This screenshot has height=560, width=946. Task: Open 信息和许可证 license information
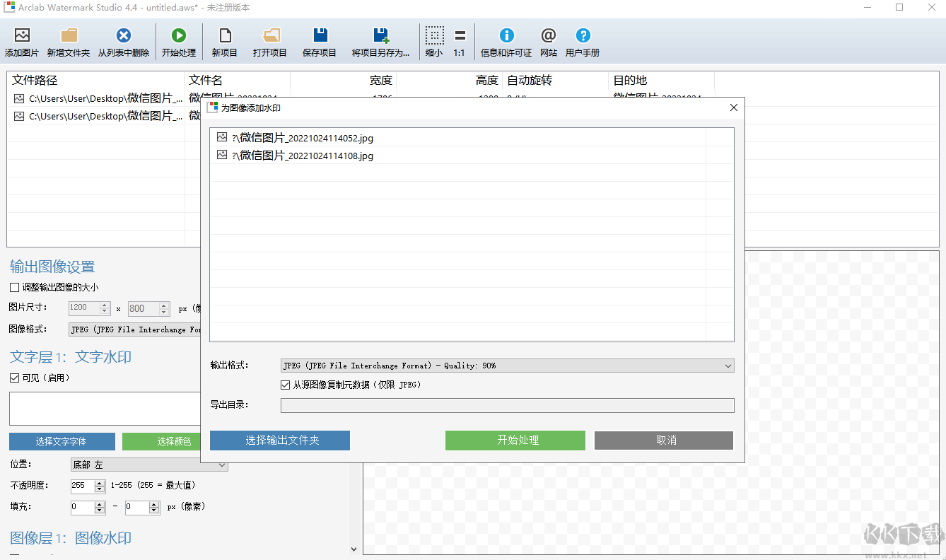(x=506, y=40)
